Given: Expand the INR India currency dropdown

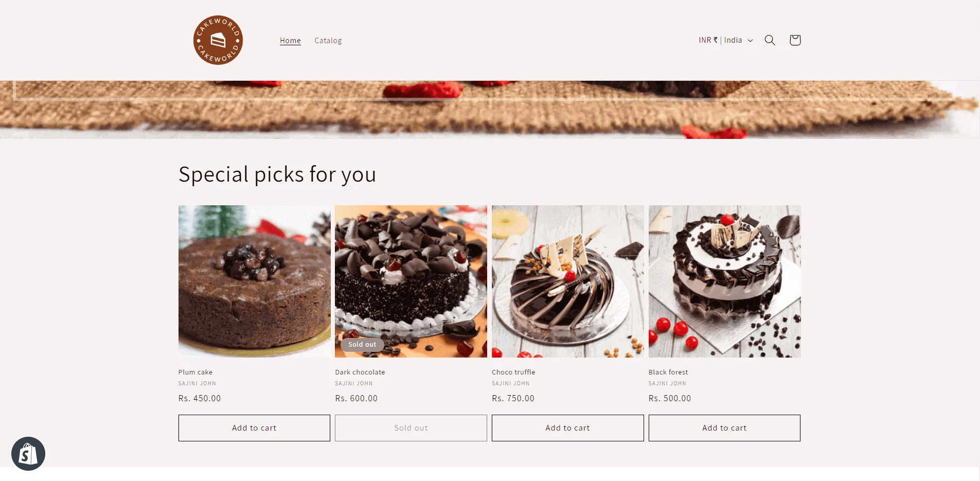Looking at the screenshot, I should pos(725,40).
